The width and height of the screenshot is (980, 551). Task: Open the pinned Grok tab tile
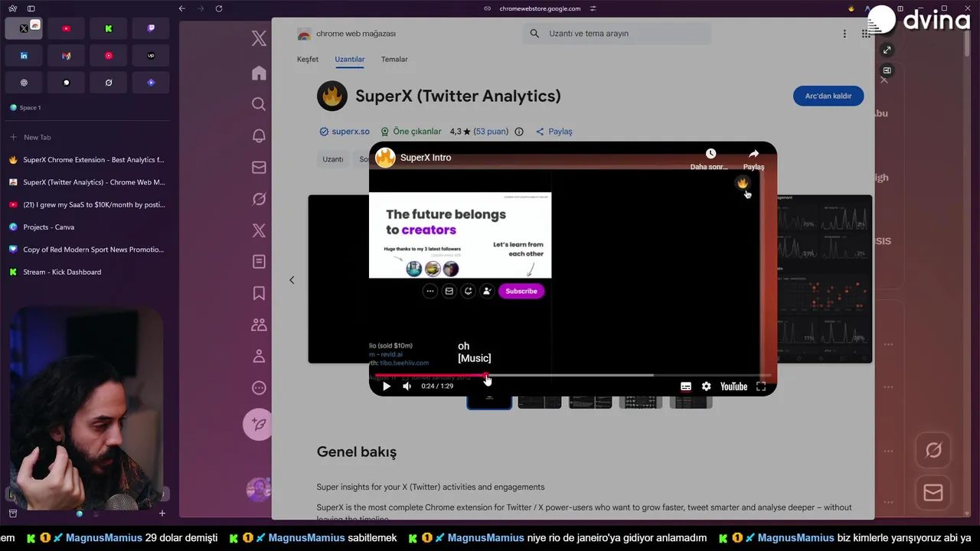(109, 83)
